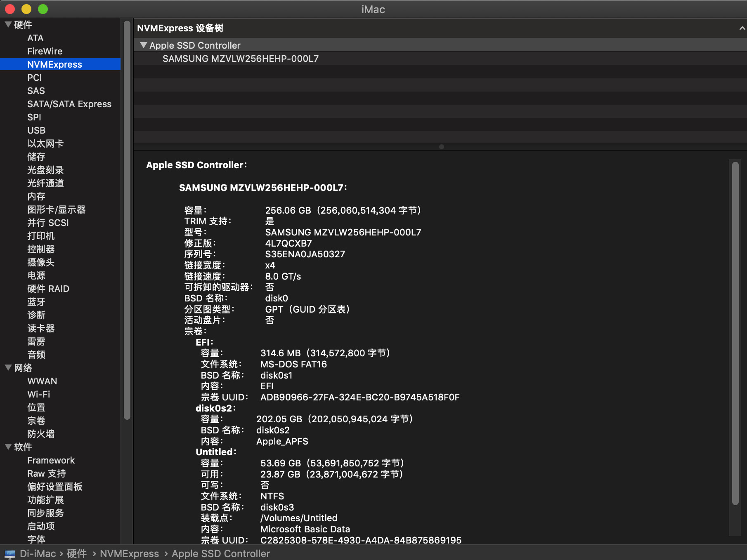Screen dimensions: 747x560
Task: Open the 储存 category
Action: 36,157
